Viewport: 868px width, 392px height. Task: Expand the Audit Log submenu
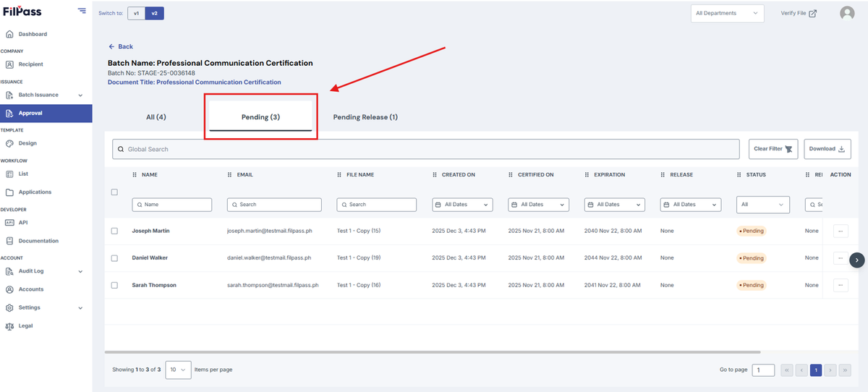pyautogui.click(x=46, y=271)
